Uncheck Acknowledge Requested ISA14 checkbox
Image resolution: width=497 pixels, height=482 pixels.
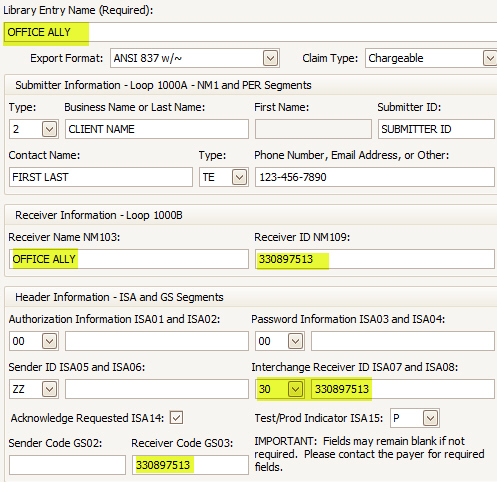pos(176,417)
